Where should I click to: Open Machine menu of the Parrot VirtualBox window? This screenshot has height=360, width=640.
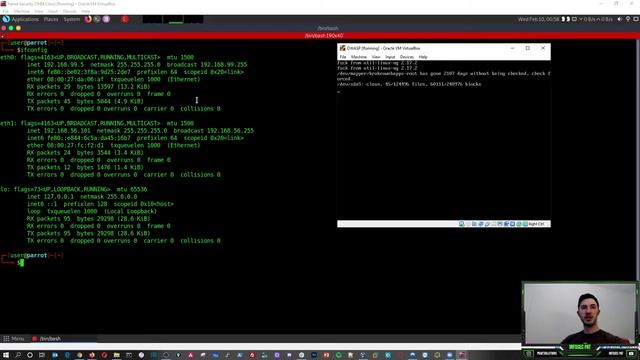(22, 11)
